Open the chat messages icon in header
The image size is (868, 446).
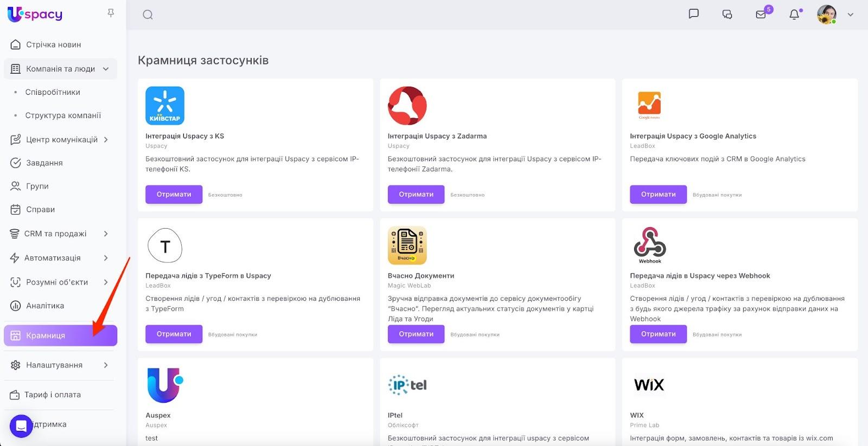point(693,14)
